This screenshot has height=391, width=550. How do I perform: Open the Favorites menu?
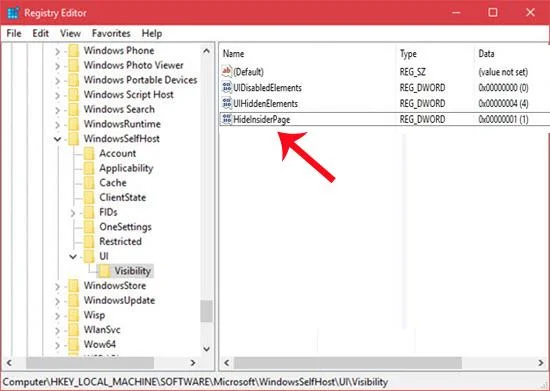pyautogui.click(x=111, y=33)
